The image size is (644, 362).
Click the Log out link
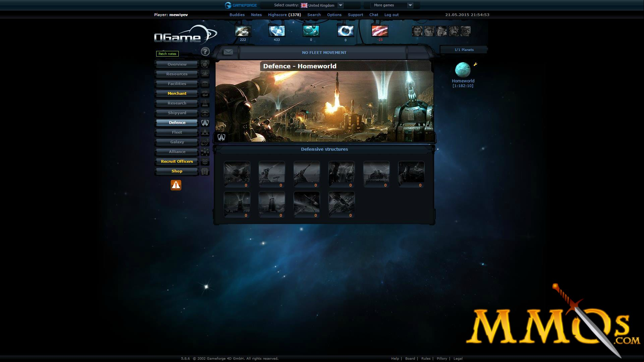(392, 15)
